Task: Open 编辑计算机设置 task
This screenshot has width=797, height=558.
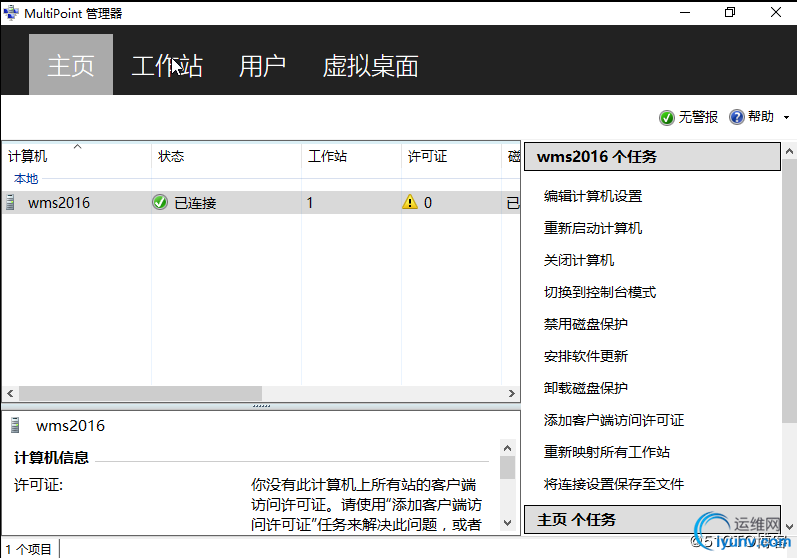Action: tap(593, 196)
